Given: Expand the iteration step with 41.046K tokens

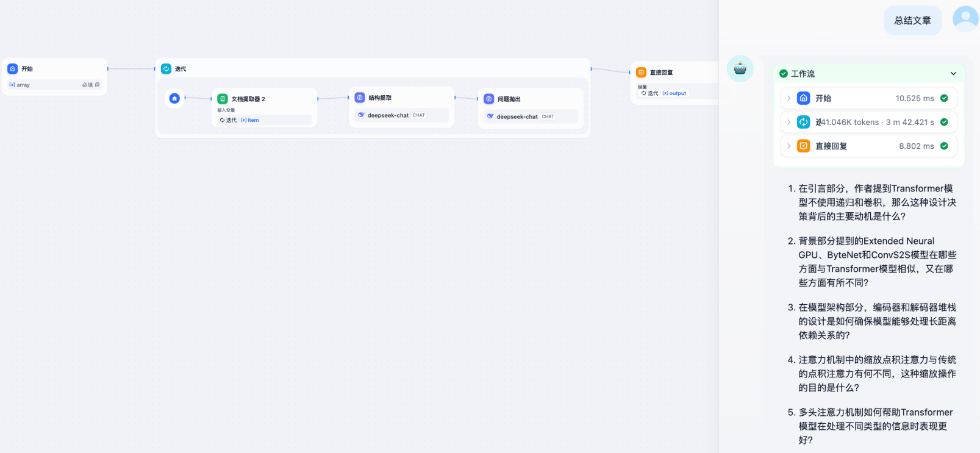Looking at the screenshot, I should (x=868, y=122).
